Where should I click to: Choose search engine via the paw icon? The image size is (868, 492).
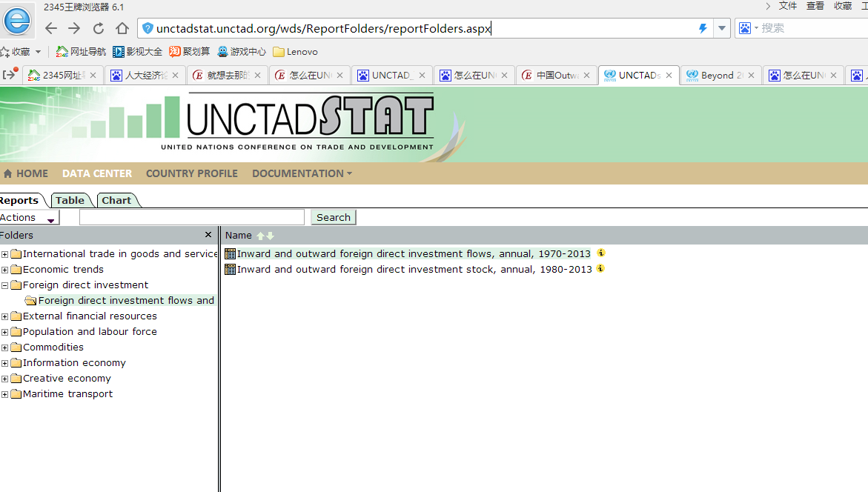745,28
